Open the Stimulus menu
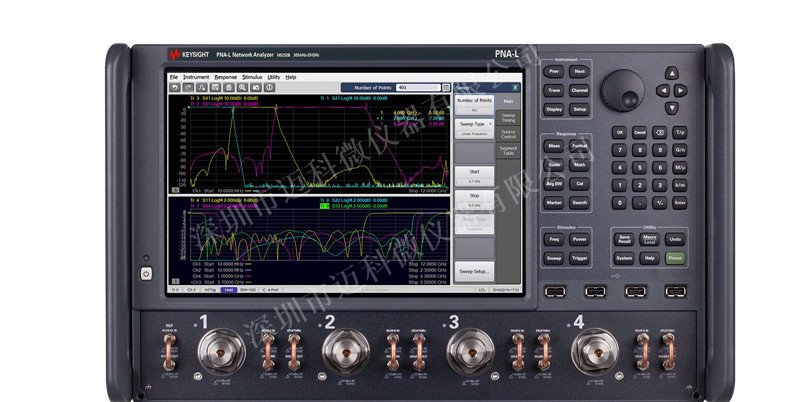Viewport: 800px width, 402px height. [x=252, y=77]
